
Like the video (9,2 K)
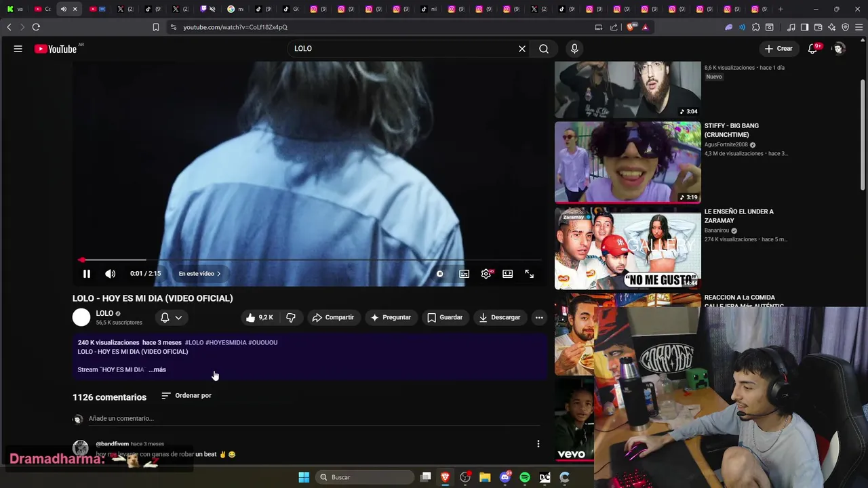pos(259,317)
